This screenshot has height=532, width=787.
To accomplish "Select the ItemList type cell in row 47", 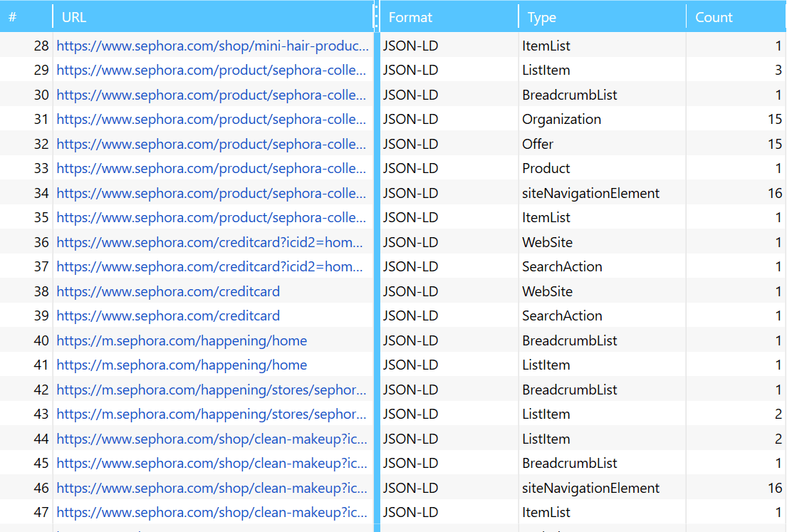I will tap(603, 513).
